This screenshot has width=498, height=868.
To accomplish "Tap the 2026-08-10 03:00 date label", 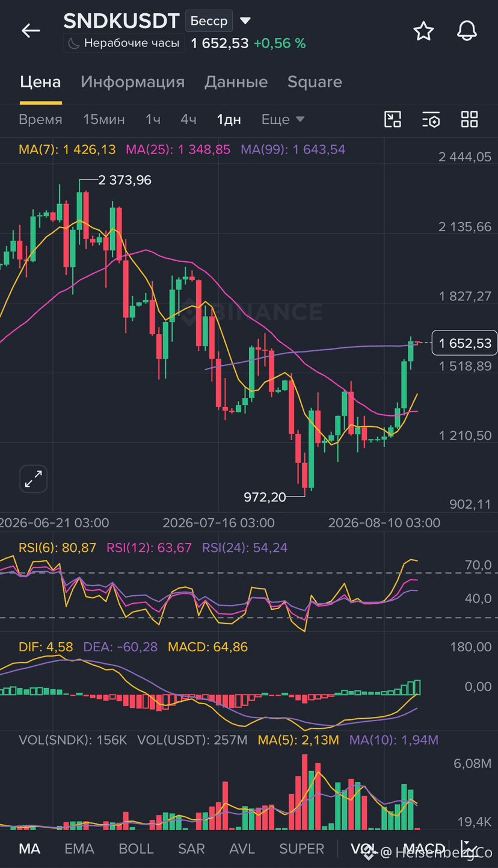I will pyautogui.click(x=384, y=522).
